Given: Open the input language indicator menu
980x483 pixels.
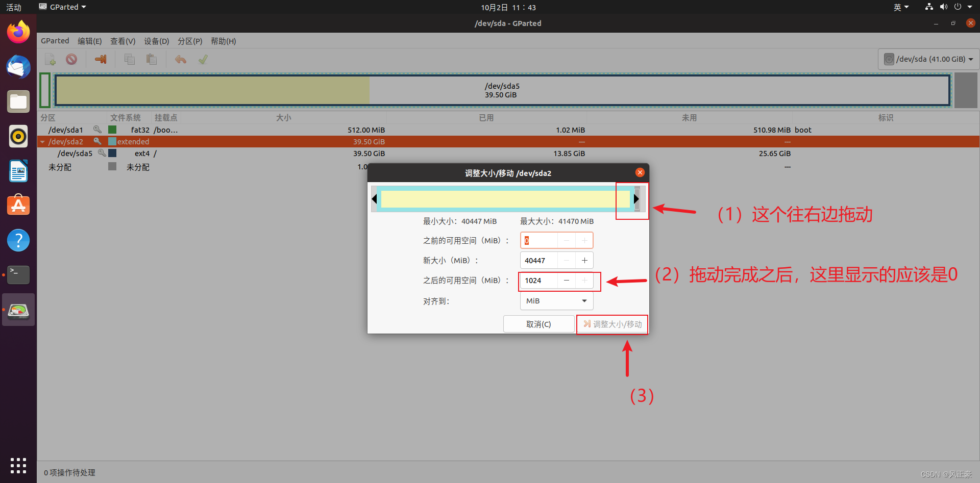Looking at the screenshot, I should [x=901, y=7].
